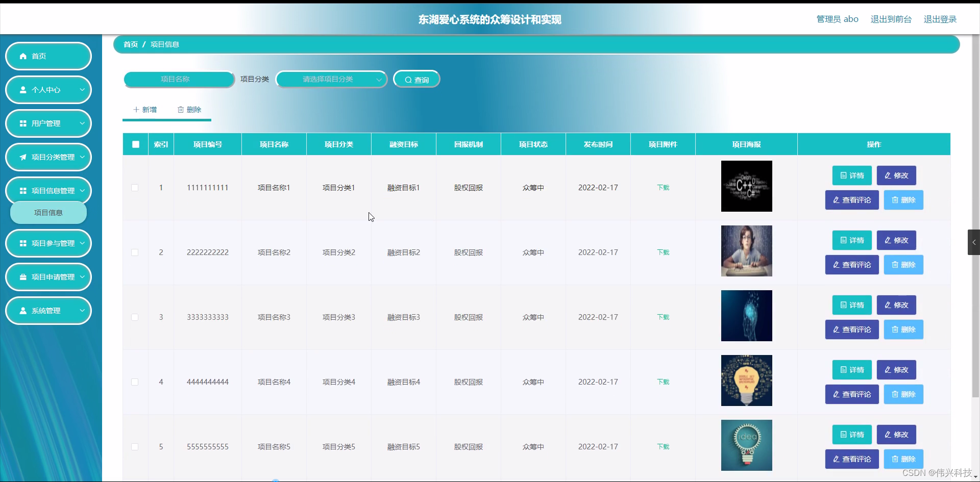
Task: Open the 请选择项目分类 dropdown
Action: pyautogui.click(x=331, y=79)
